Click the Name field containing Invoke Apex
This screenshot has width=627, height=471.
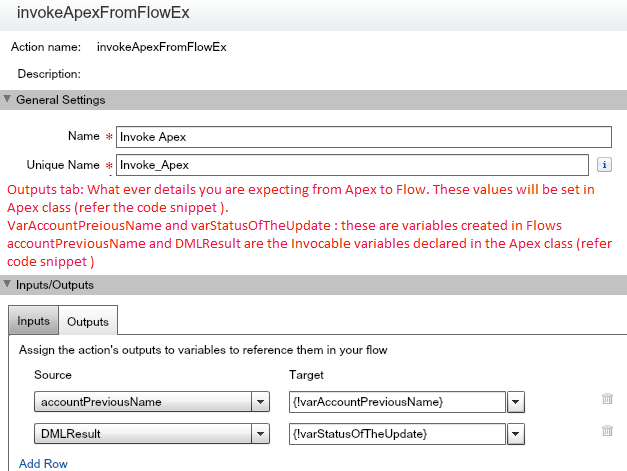click(x=363, y=137)
